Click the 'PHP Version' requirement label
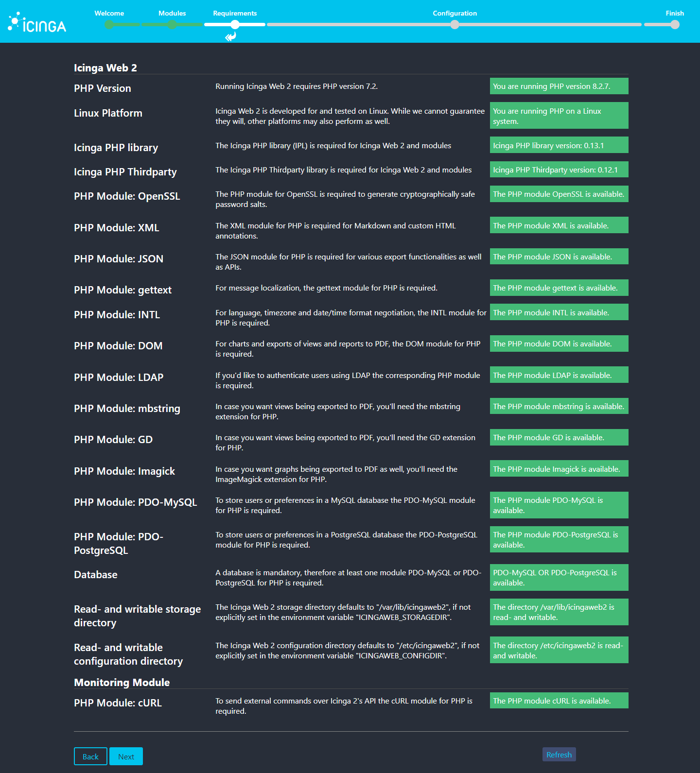This screenshot has height=773, width=700. pyautogui.click(x=103, y=88)
